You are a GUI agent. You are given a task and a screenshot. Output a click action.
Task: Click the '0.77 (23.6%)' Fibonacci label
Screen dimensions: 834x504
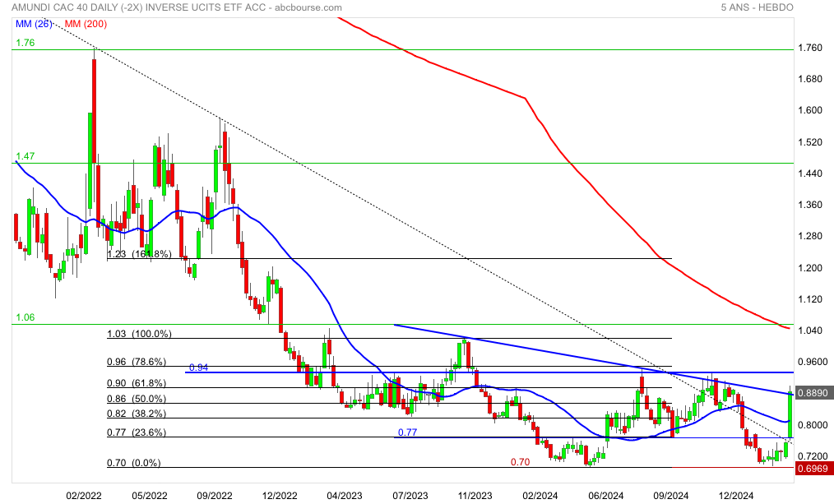click(137, 432)
